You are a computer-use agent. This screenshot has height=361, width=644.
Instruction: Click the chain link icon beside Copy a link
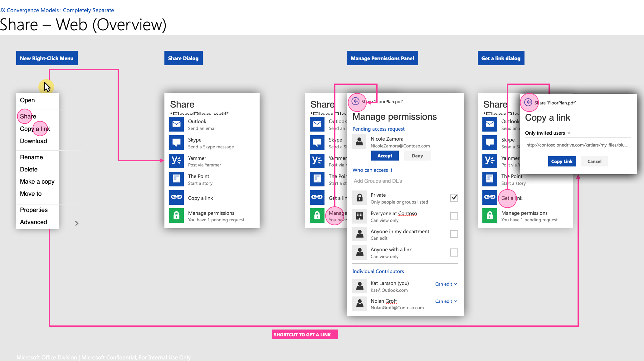(x=176, y=197)
